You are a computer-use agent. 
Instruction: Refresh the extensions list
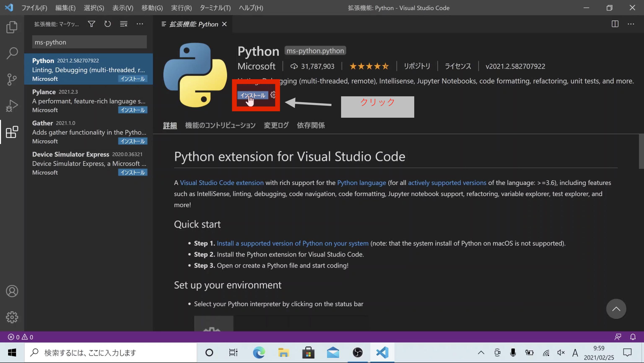[x=107, y=24]
